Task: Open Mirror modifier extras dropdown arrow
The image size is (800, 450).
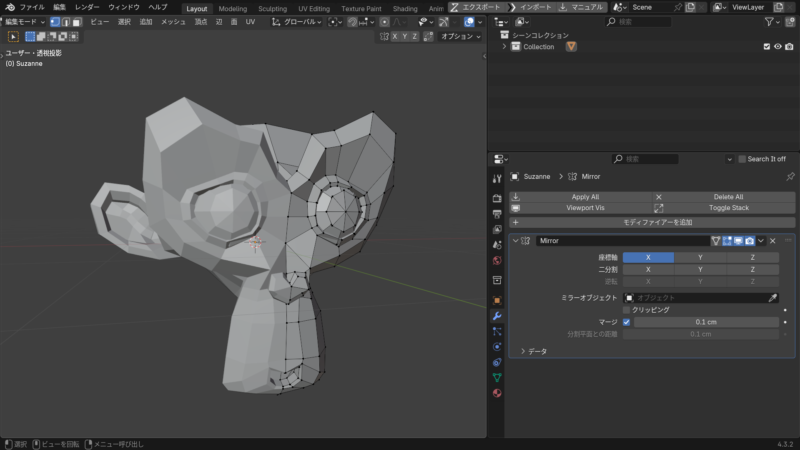Action: (x=761, y=241)
